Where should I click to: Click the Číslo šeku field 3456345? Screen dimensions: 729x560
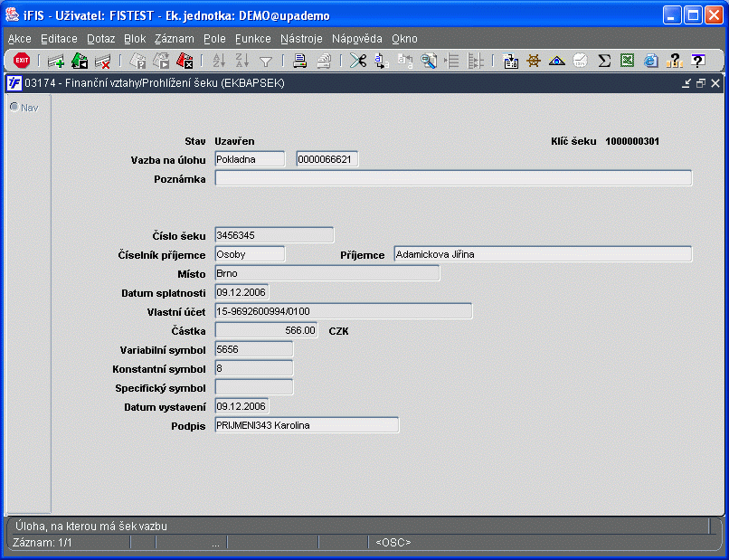point(274,235)
